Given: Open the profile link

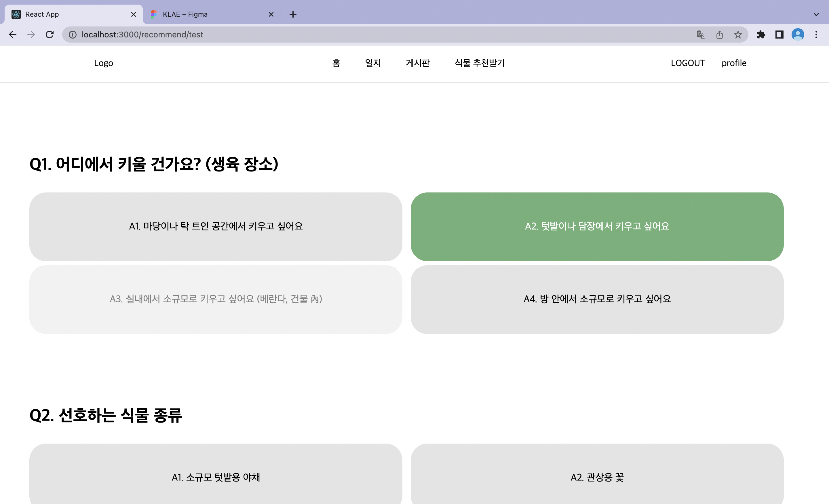Looking at the screenshot, I should (x=734, y=63).
